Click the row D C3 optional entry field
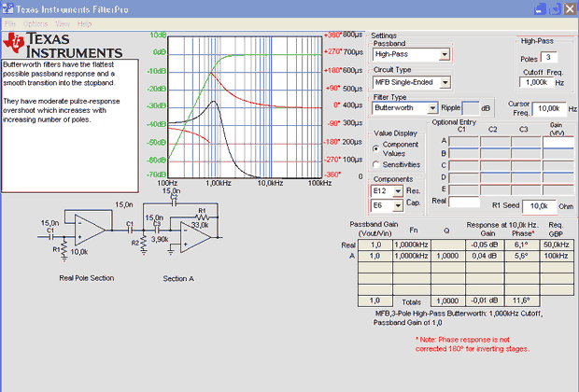Viewport: 579px width, 392px height. pos(526,177)
